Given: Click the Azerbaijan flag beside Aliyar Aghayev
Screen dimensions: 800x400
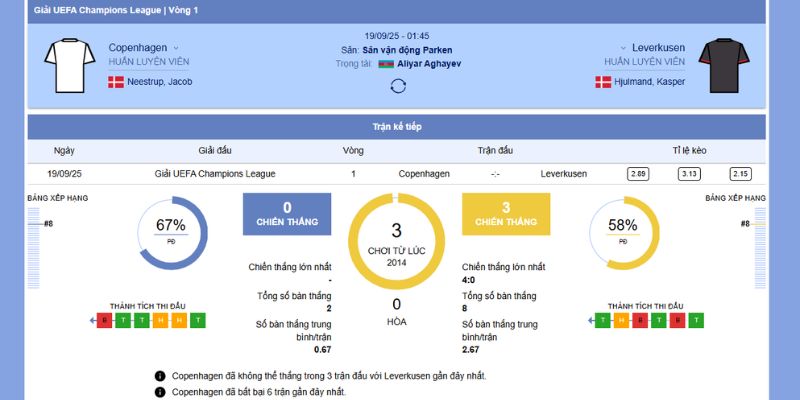Looking at the screenshot, I should coord(387,63).
